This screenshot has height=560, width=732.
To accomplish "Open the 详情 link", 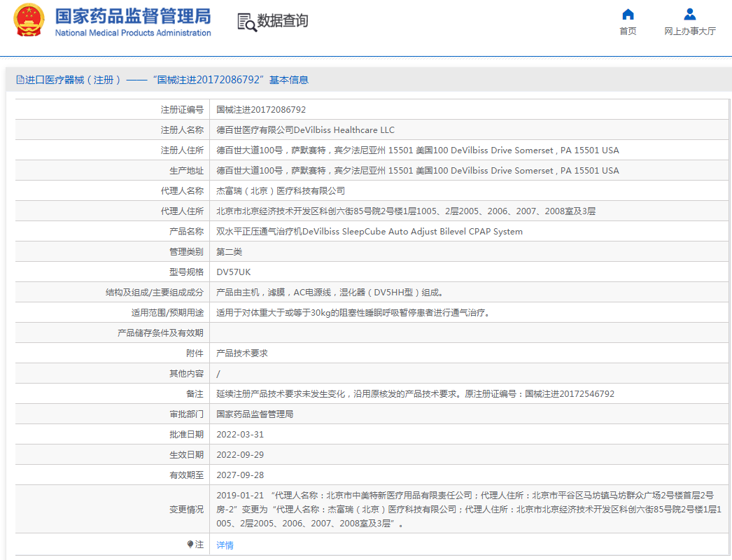I will tap(225, 545).
